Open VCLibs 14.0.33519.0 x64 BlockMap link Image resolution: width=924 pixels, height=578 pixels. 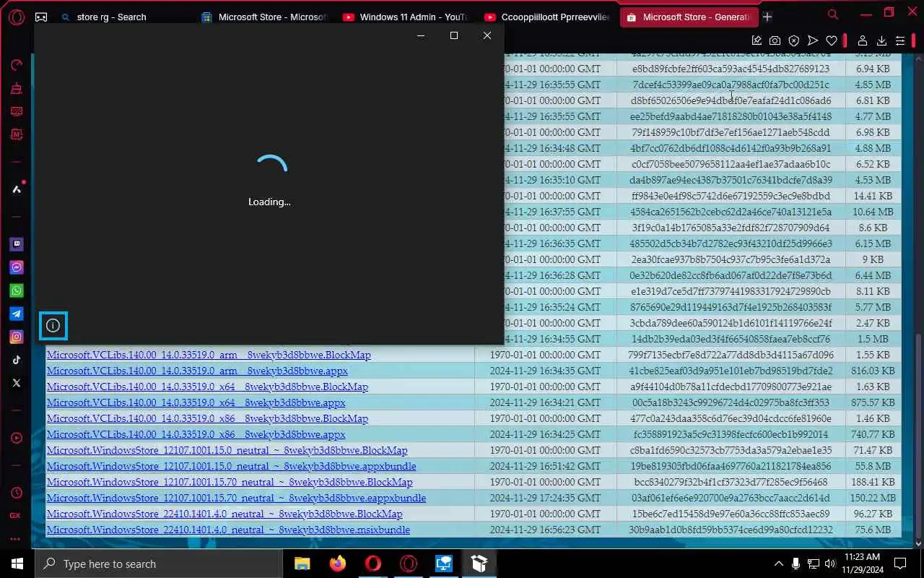coord(207,387)
